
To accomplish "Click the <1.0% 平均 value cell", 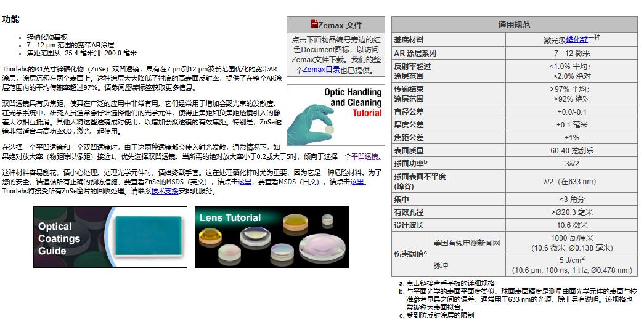I will tap(572, 71).
